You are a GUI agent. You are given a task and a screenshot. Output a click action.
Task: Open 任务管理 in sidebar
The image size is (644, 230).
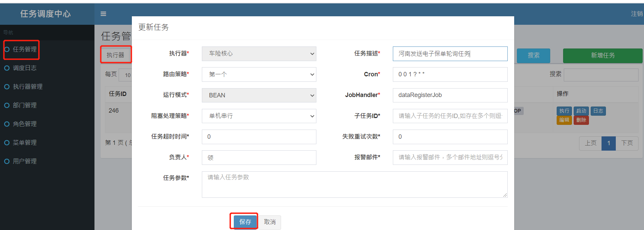25,50
